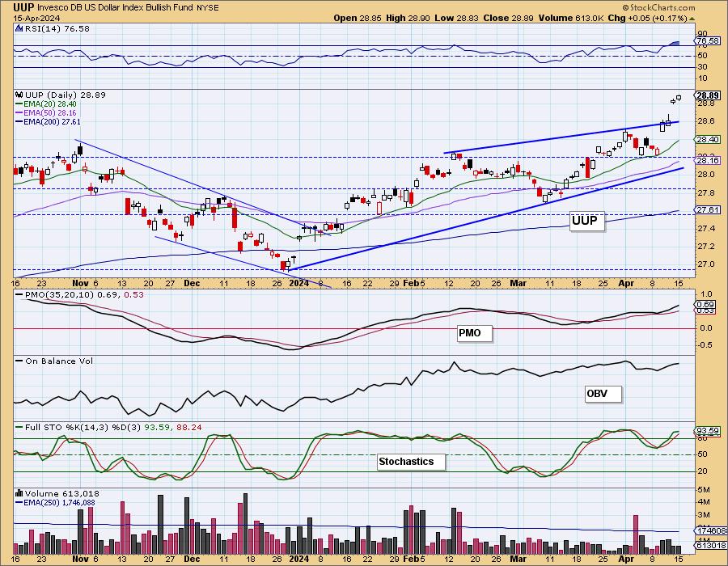The image size is (728, 566).
Task: Click the Volume 613,018 legend label
Action: point(61,493)
